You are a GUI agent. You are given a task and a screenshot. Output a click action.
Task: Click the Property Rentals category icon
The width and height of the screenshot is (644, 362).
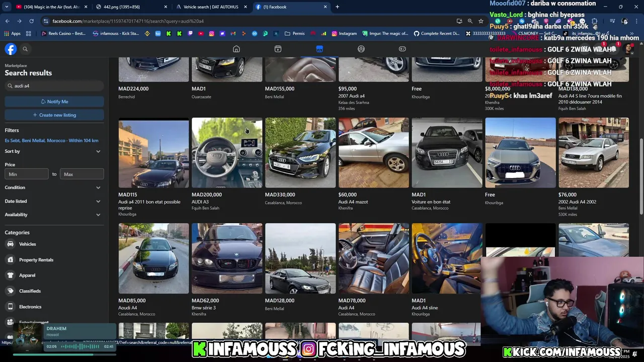(10, 259)
